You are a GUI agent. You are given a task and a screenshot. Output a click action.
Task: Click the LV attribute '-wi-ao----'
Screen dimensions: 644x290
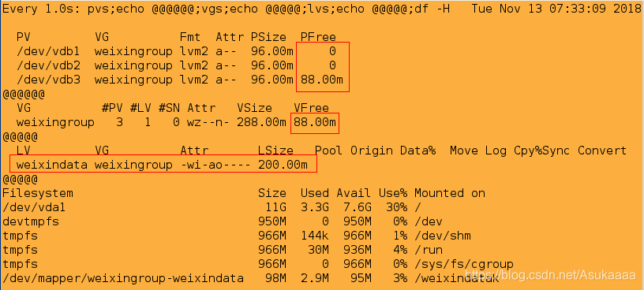click(215, 165)
